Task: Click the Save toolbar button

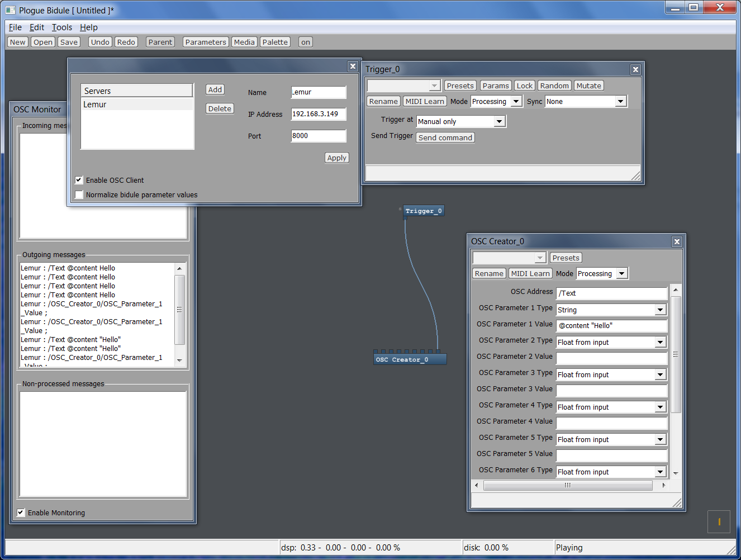Action: (69, 42)
